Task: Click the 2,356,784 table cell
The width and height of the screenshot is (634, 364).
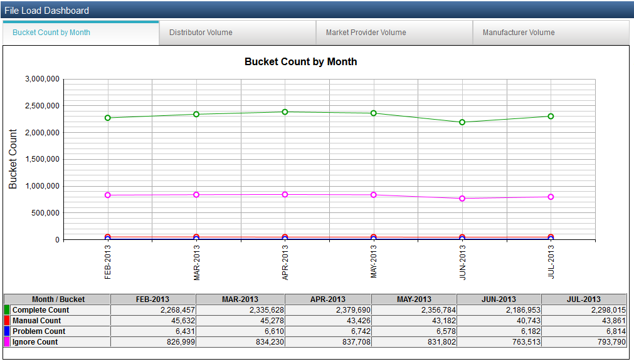Action: tap(414, 310)
